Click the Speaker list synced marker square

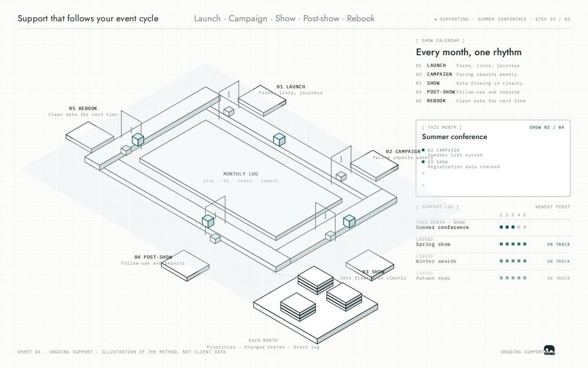pos(423,150)
